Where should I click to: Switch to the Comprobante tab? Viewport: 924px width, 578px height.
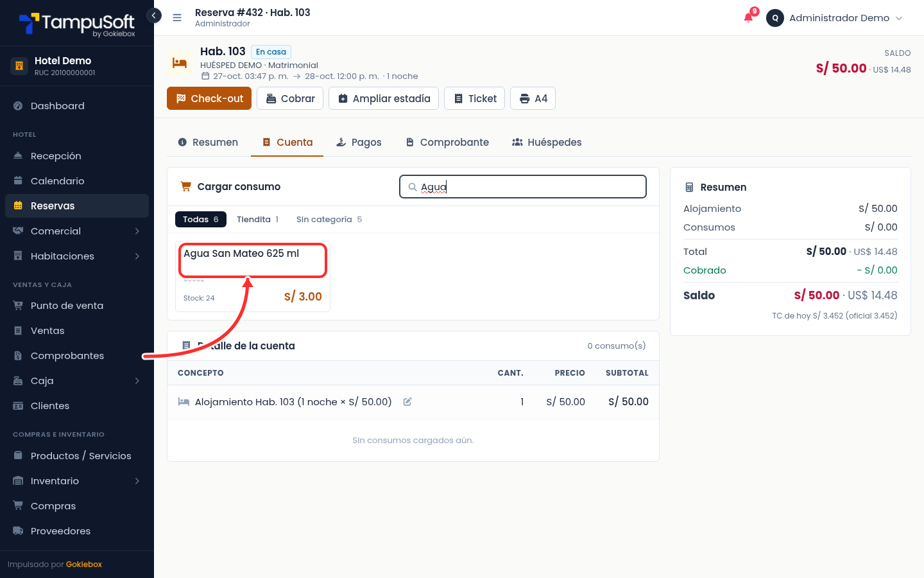447,143
